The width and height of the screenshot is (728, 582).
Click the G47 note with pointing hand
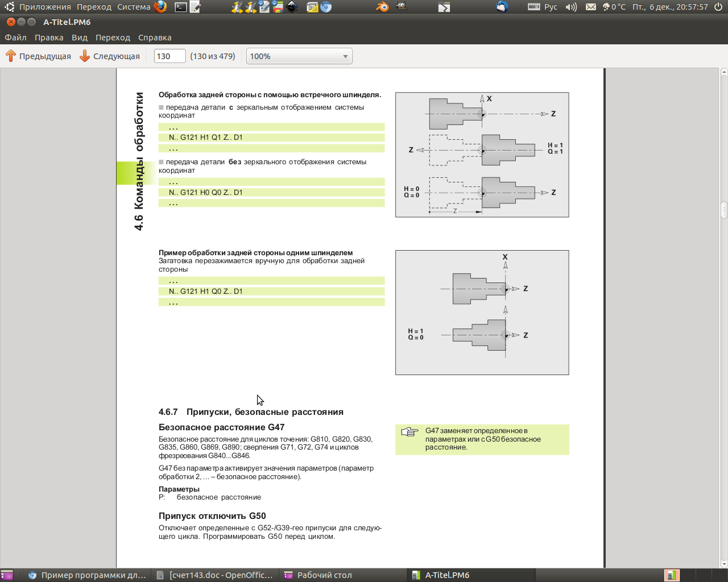tap(482, 439)
